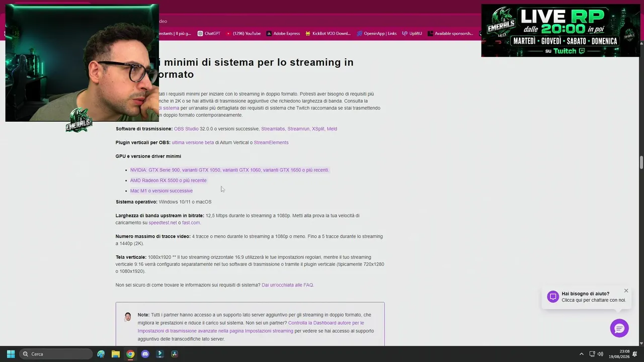
Task: Click the avatar image in the Note box
Action: pos(128,317)
